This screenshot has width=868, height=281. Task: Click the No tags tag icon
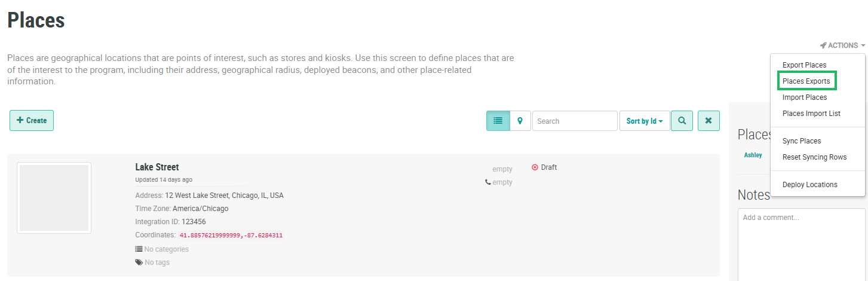(x=139, y=262)
